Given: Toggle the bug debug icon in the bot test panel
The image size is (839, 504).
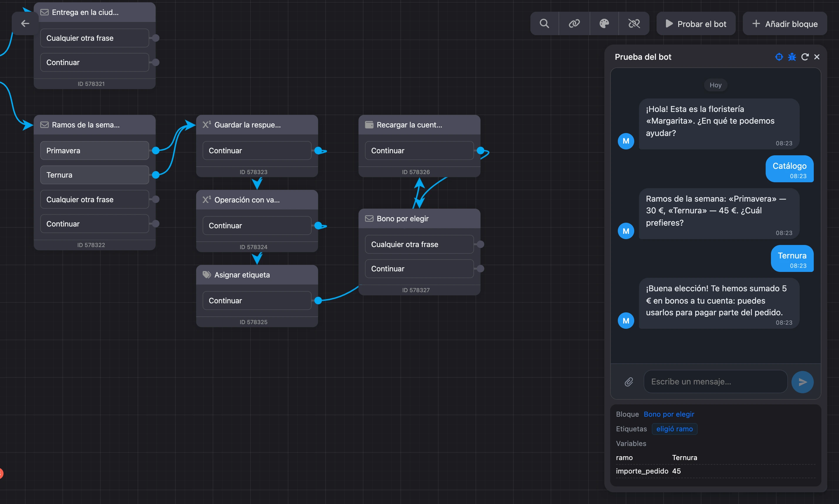Looking at the screenshot, I should coord(792,57).
